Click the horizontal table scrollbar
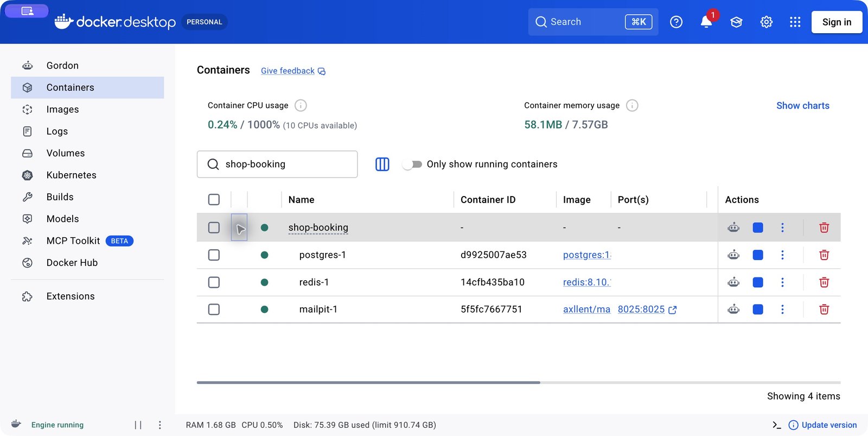Screen dimensions: 868x436 368,382
